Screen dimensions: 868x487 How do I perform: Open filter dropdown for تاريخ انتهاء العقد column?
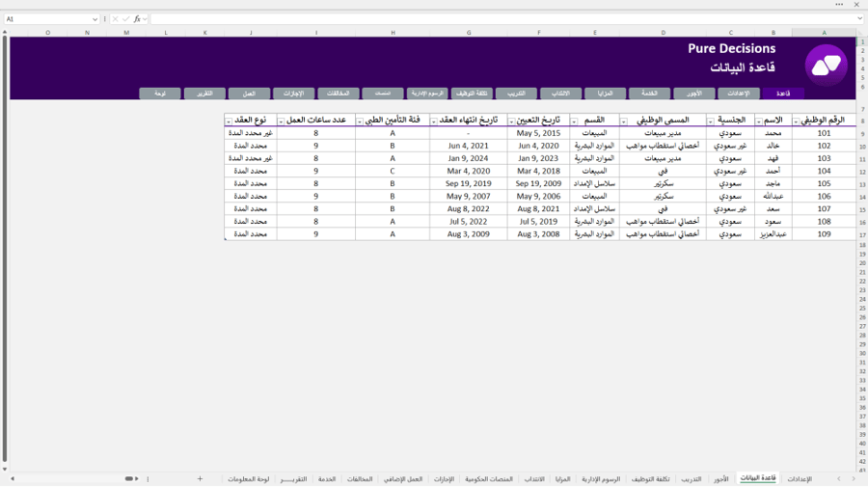[x=433, y=122]
